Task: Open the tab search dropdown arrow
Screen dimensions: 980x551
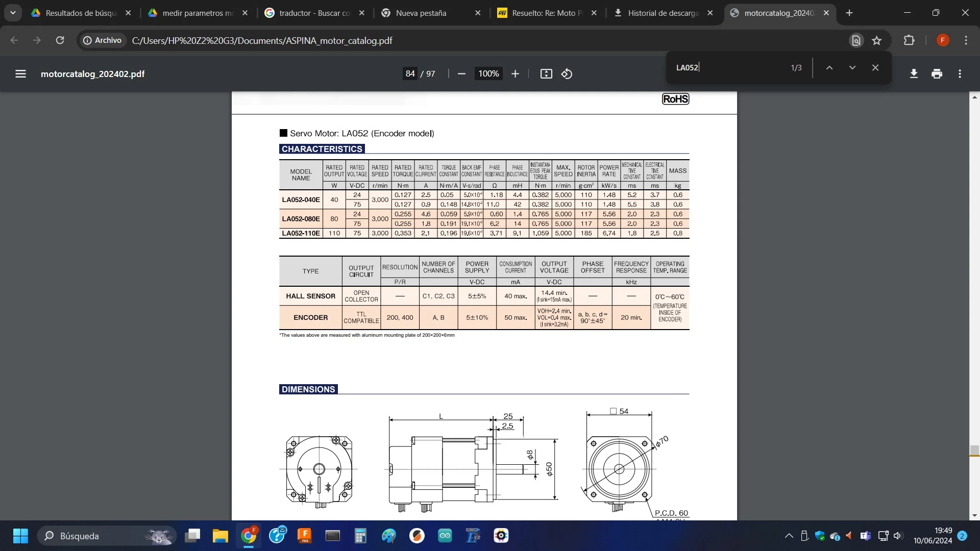Action: point(13,13)
